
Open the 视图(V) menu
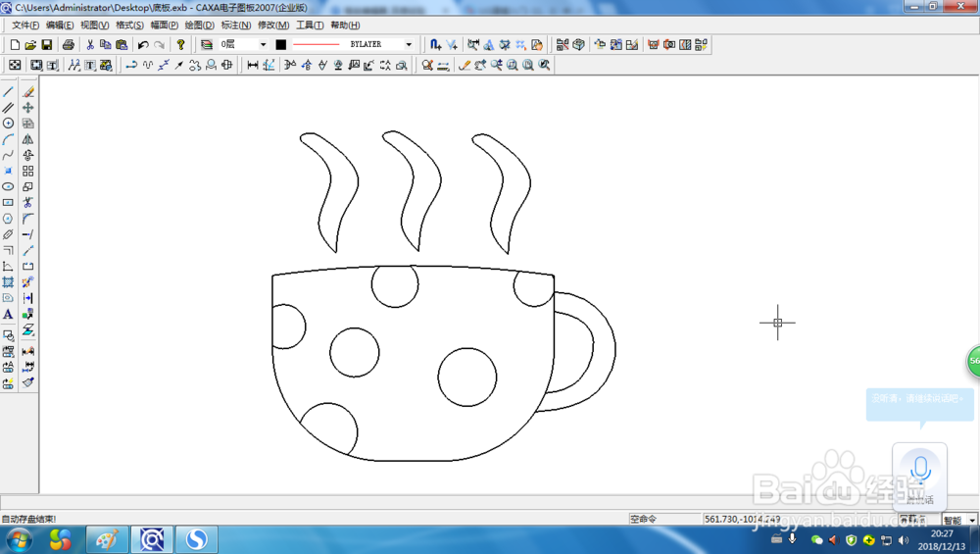pos(94,25)
